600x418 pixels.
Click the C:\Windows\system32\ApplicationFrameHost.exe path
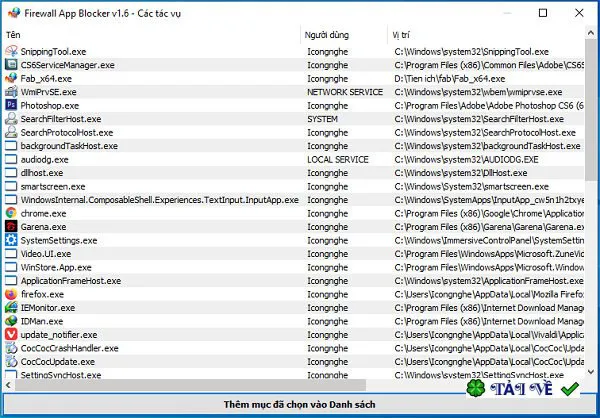coord(489,281)
